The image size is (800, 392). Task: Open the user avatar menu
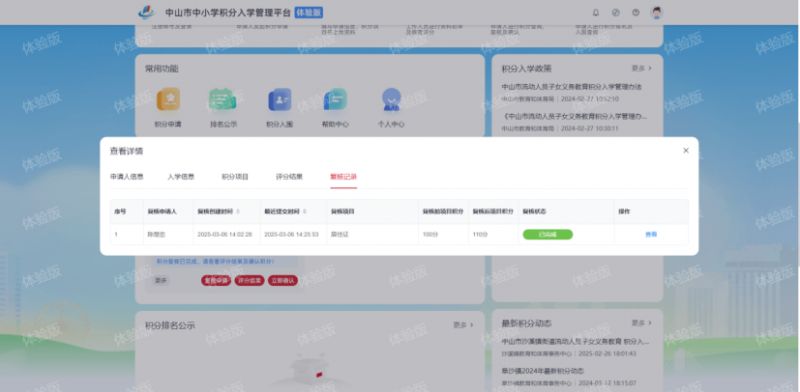(657, 13)
